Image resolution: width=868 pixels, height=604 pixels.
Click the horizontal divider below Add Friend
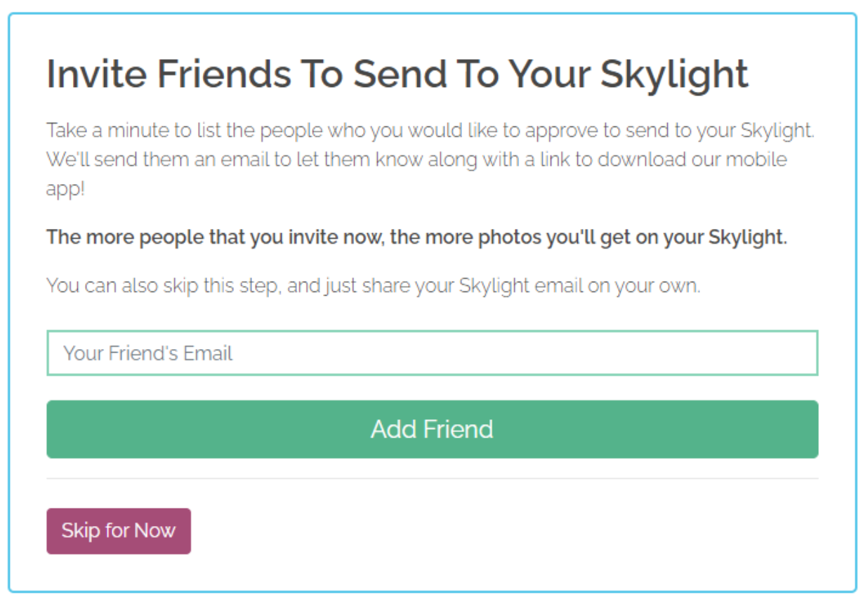pos(432,479)
